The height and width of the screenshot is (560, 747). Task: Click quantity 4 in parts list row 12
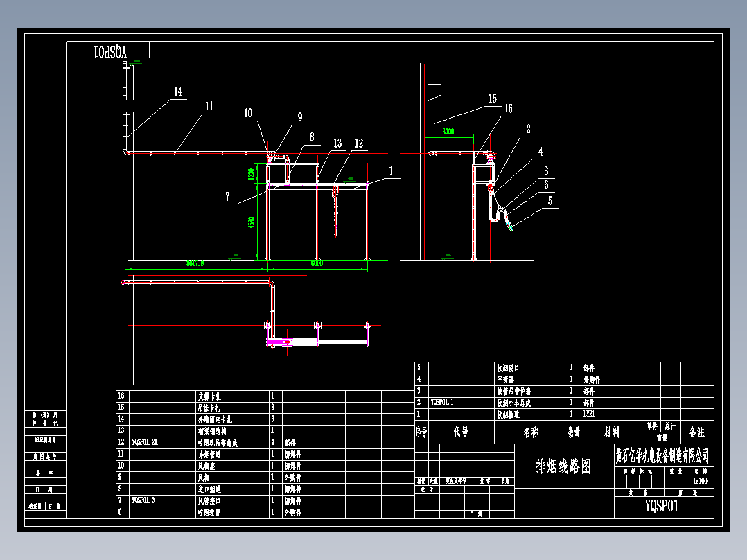coord(273,442)
